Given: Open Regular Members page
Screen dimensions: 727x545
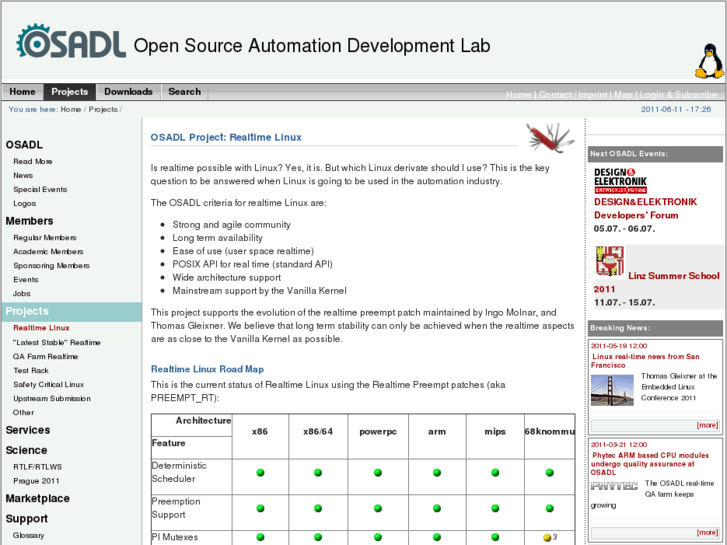Looking at the screenshot, I should click(45, 237).
